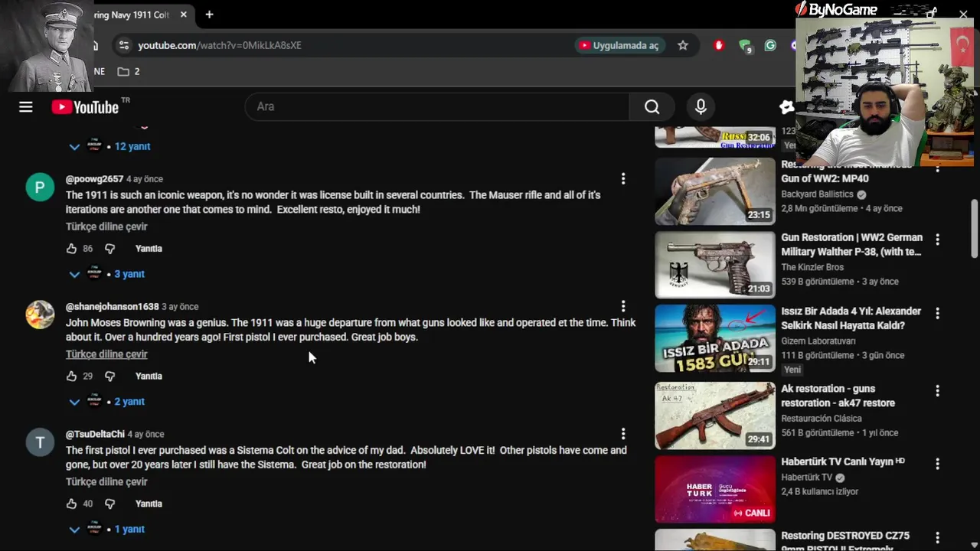
Task: Open more options for Ak restoration video
Action: pos(937,390)
